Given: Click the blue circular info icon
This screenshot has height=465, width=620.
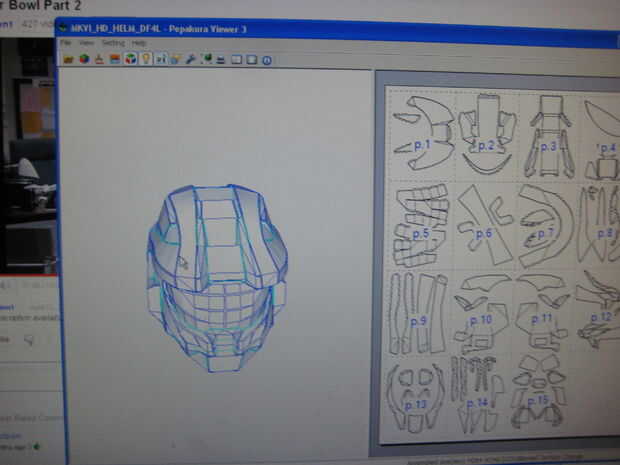Looking at the screenshot, I should pos(267,60).
